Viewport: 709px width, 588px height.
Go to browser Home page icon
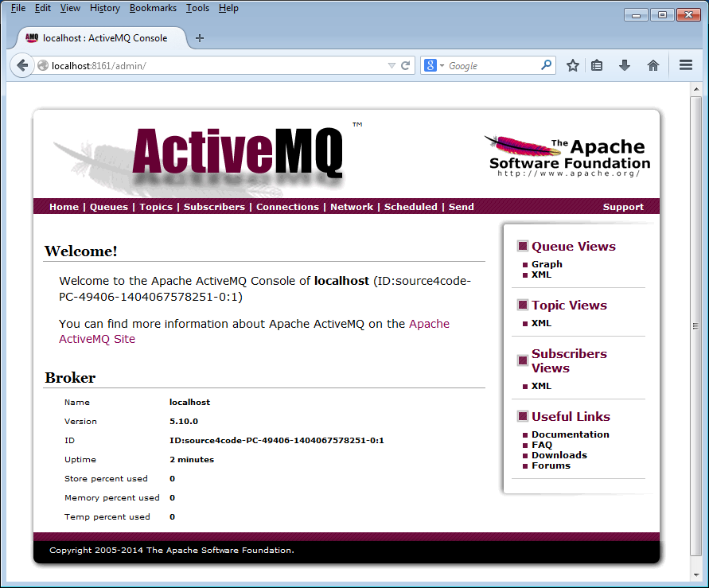tap(653, 65)
